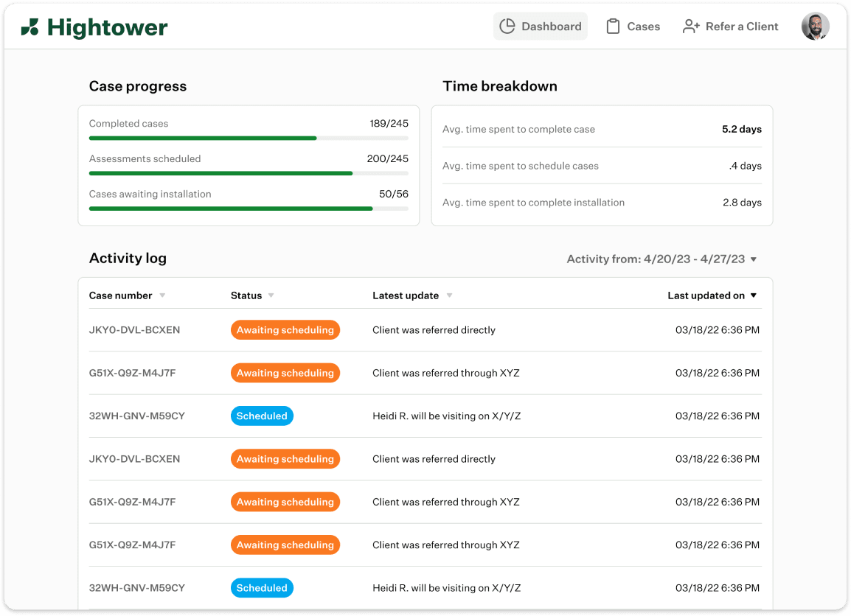Click the Cases awaiting installation progress bar
This screenshot has width=851, height=616.
(x=249, y=209)
